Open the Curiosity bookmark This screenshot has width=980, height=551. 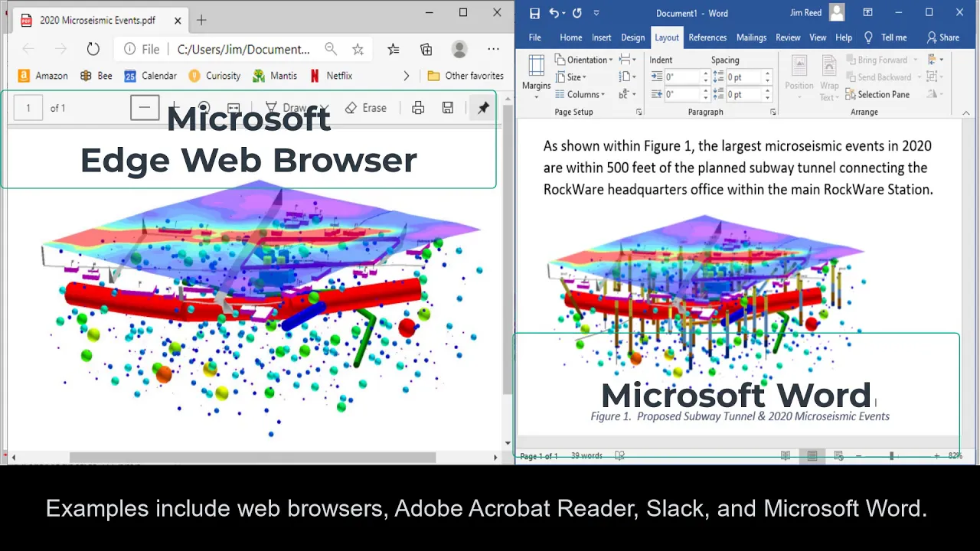214,76
